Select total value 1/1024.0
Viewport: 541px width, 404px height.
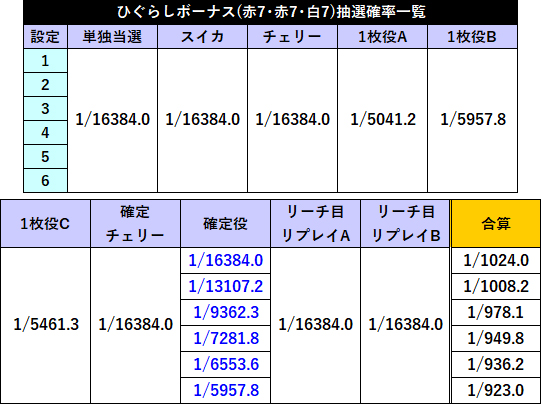496,260
